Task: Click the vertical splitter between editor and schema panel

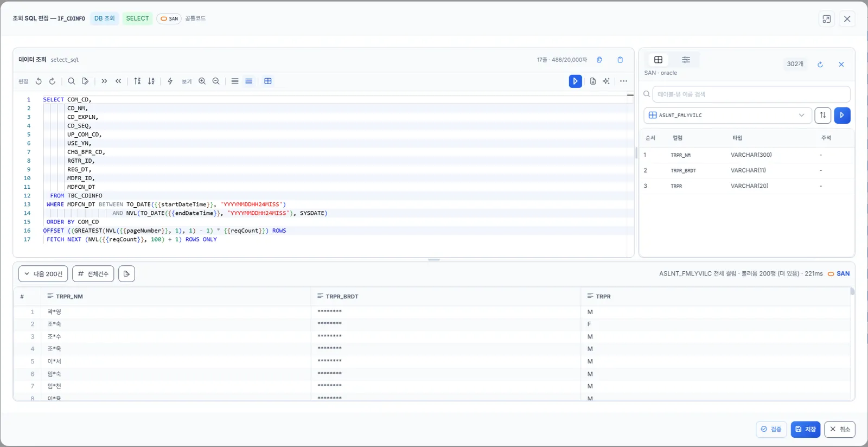Action: pyautogui.click(x=636, y=152)
